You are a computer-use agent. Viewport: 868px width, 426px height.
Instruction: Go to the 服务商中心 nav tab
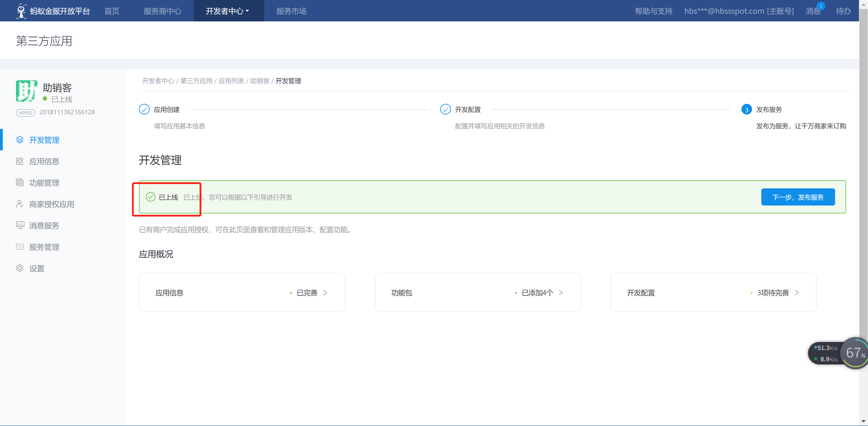tap(162, 11)
